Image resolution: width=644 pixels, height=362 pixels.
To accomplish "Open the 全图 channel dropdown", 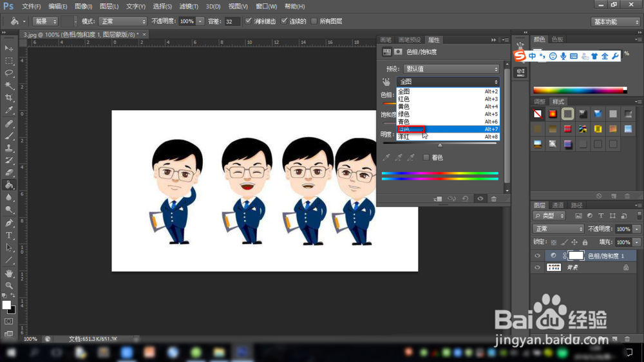I will 448,81.
